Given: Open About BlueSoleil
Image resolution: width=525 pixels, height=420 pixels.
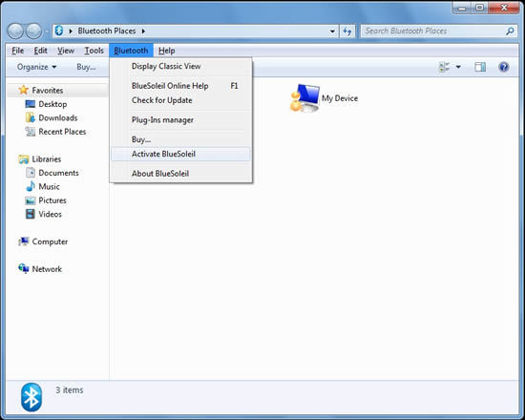Looking at the screenshot, I should [180, 174].
